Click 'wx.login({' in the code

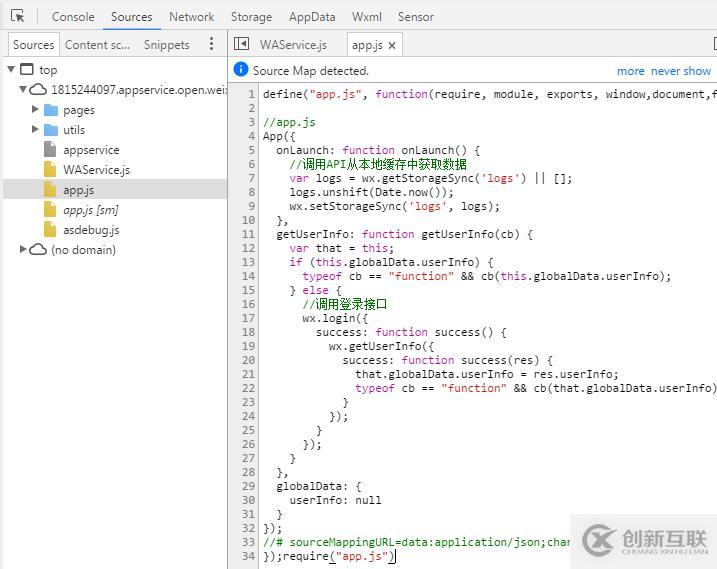(335, 318)
